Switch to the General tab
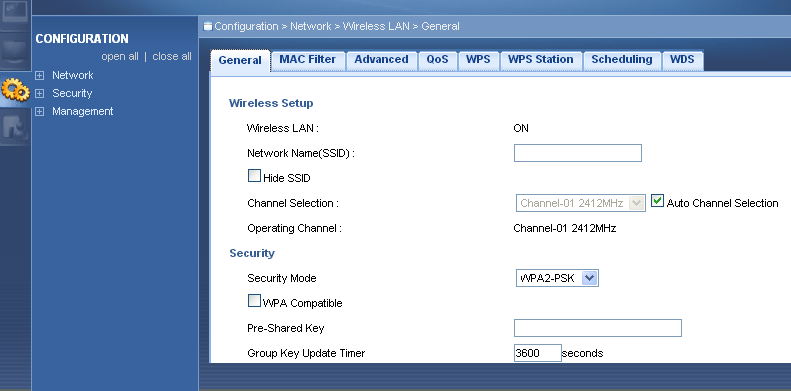Screen dimensions: 791x391 [x=240, y=61]
